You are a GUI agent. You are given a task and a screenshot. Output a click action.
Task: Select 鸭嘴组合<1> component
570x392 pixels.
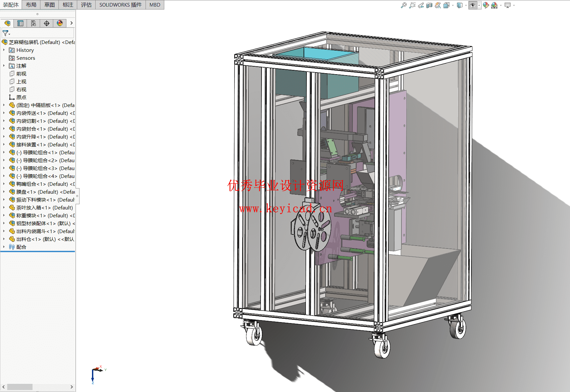[x=42, y=184]
